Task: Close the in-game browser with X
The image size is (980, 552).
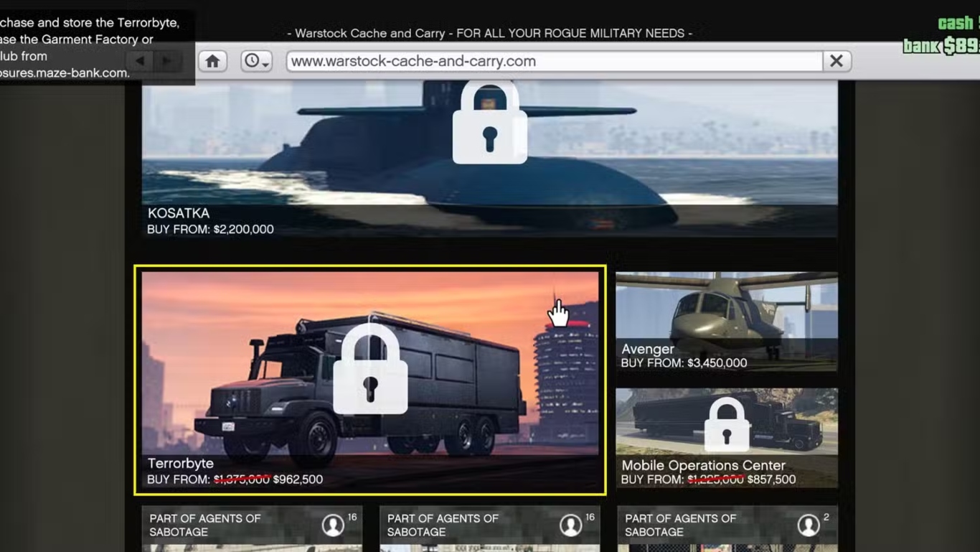Action: coord(837,61)
